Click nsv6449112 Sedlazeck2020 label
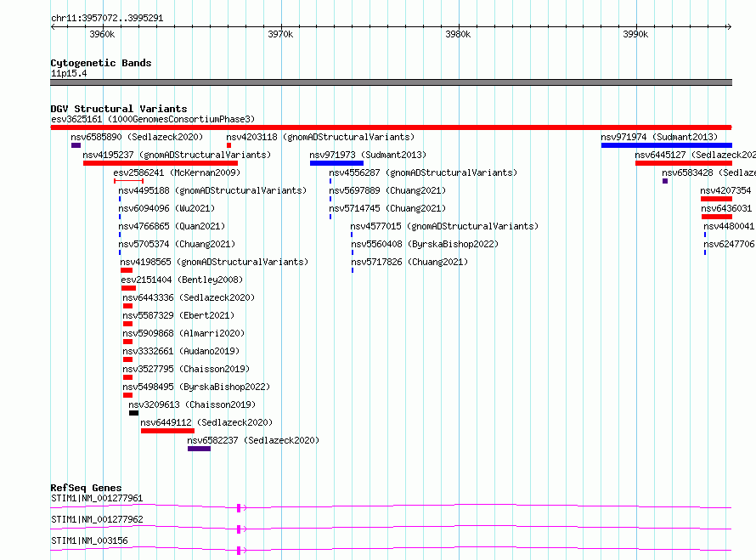Viewport: 756px width, 560px height. (206, 422)
